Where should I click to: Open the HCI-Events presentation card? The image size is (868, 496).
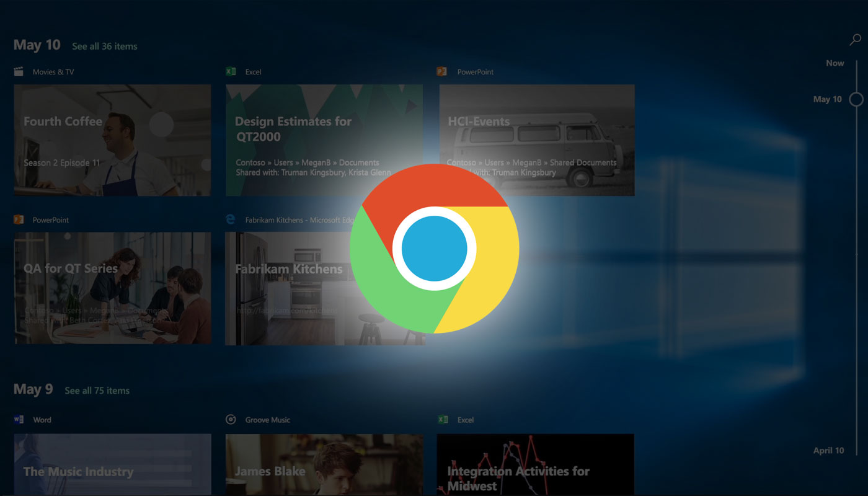point(537,140)
